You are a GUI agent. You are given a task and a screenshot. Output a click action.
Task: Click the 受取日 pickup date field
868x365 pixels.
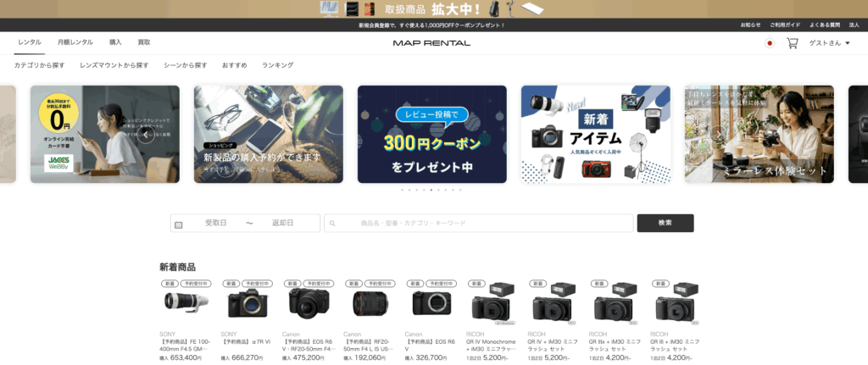point(216,223)
